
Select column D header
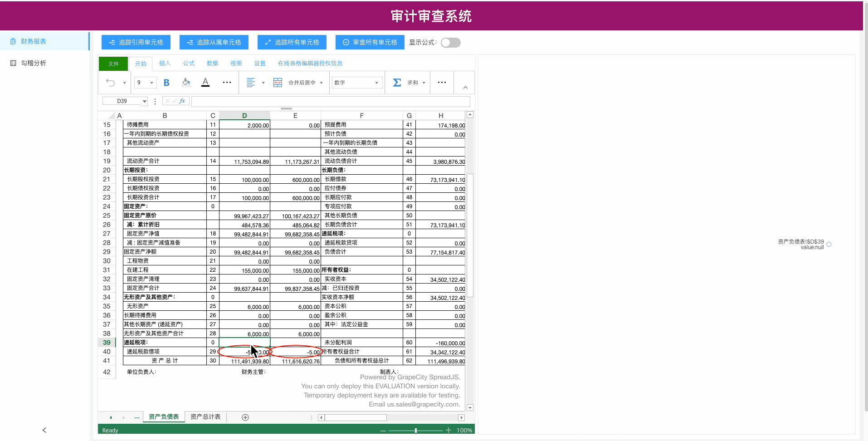click(244, 116)
